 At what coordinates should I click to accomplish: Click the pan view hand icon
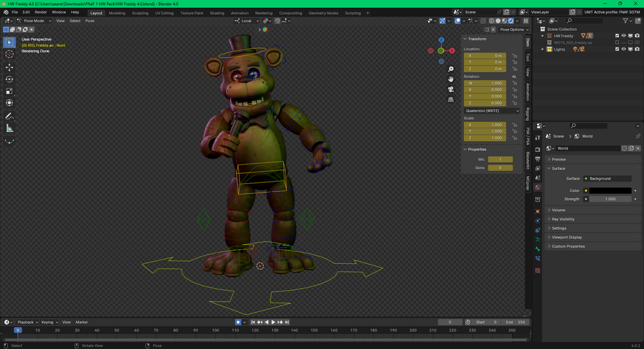451,79
